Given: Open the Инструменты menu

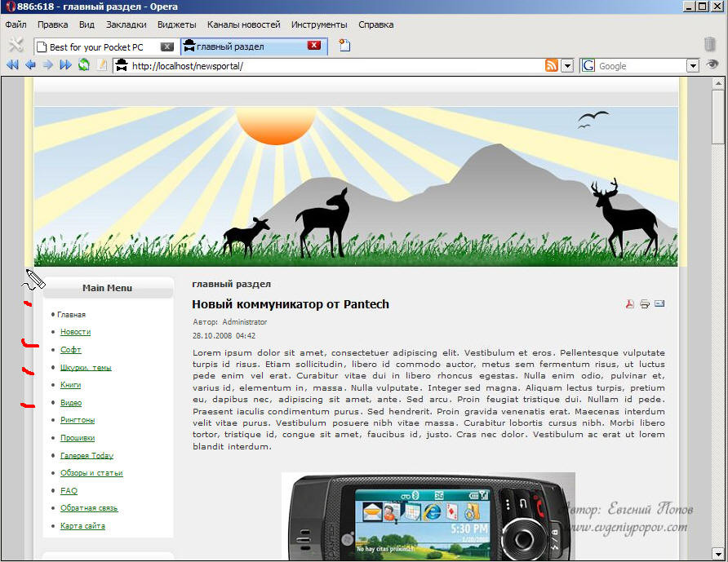Looking at the screenshot, I should 319,24.
